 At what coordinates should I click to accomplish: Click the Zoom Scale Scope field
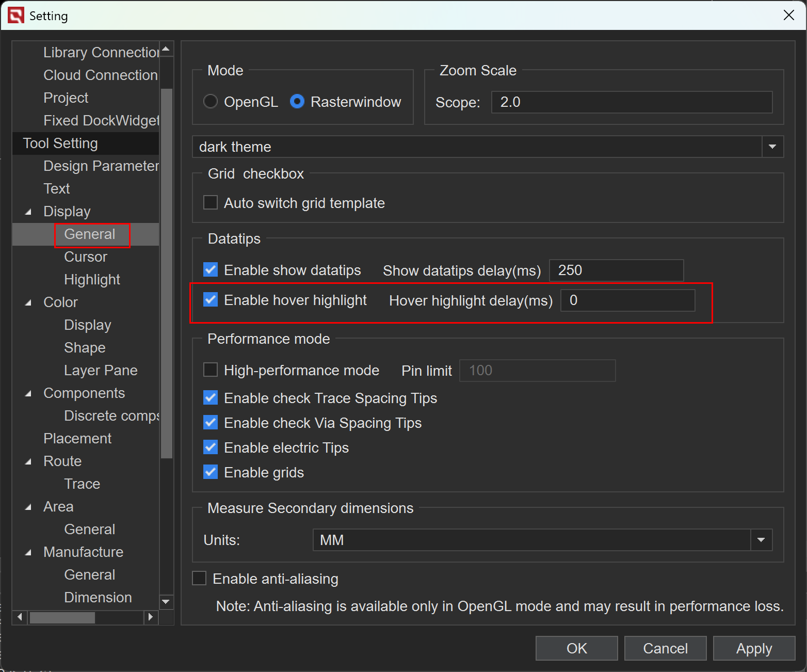[631, 102]
